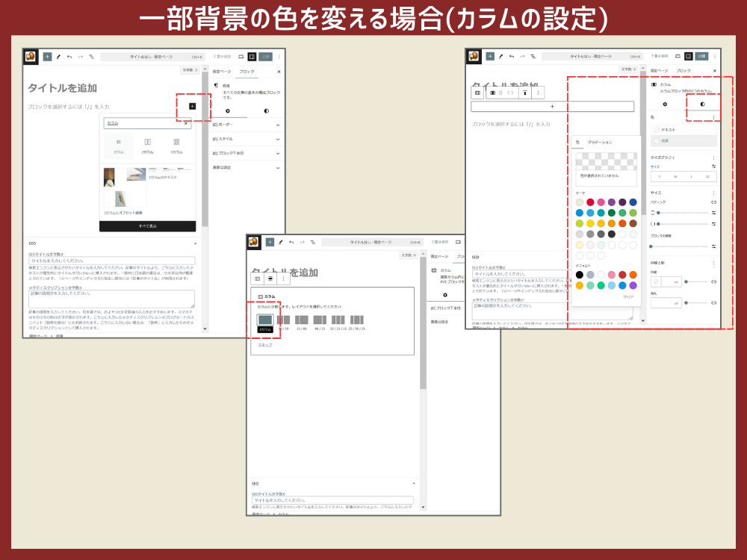
Task: Click vertical alignment icon in right editor block toolbar
Action: (524, 93)
